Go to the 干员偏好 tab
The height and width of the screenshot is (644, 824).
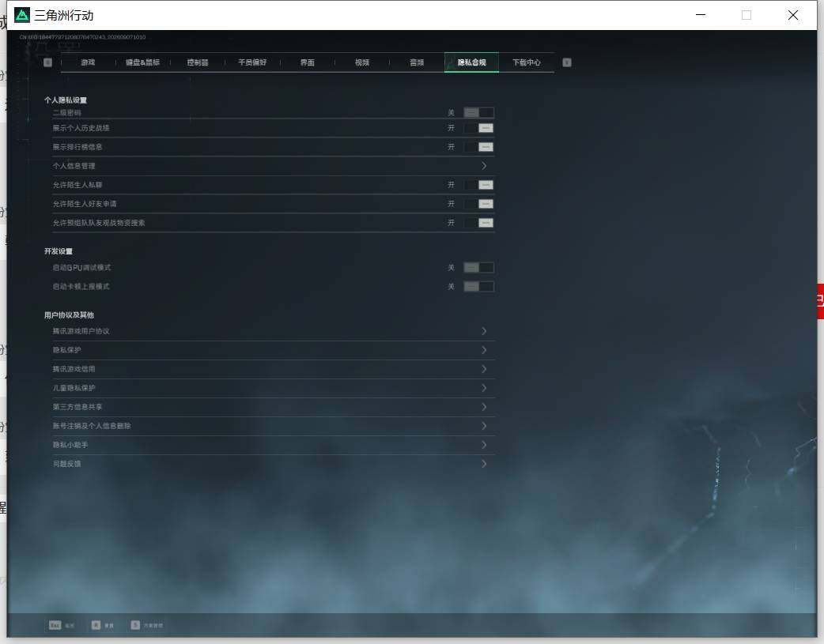[x=252, y=62]
